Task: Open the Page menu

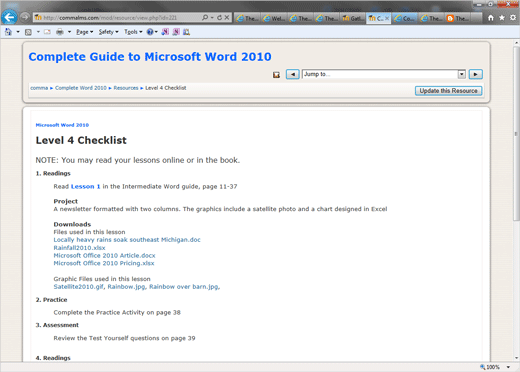Action: point(84,32)
